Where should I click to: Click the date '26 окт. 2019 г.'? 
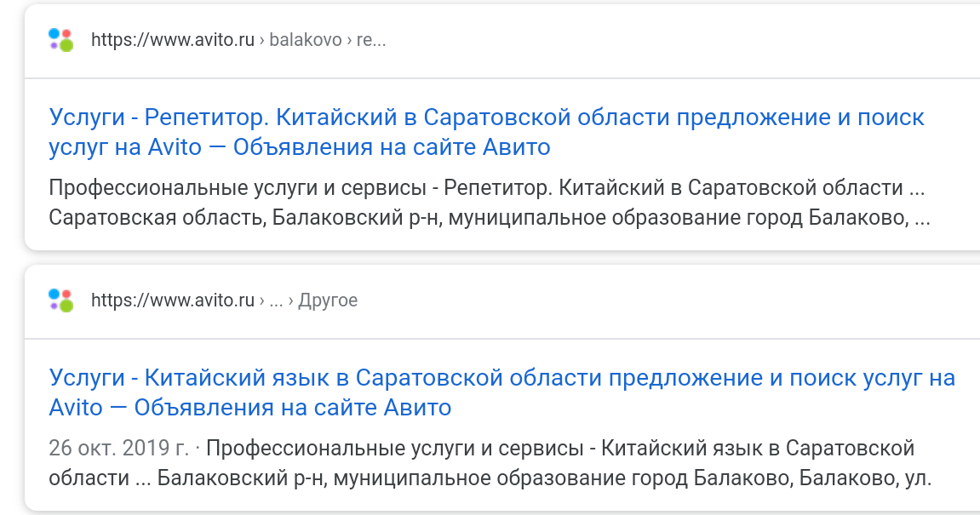118,448
